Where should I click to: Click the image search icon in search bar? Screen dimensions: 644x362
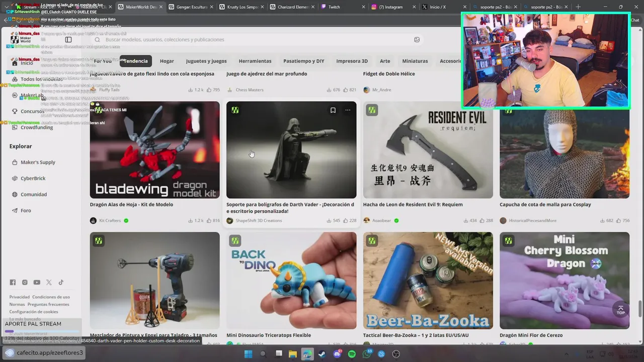tap(417, 40)
